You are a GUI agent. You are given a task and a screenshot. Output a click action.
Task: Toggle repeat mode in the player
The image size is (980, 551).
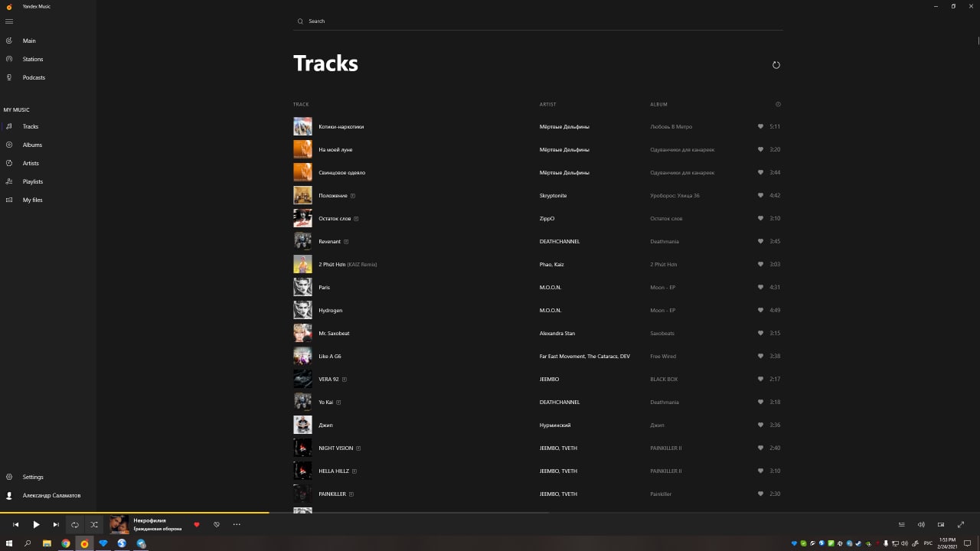(75, 524)
